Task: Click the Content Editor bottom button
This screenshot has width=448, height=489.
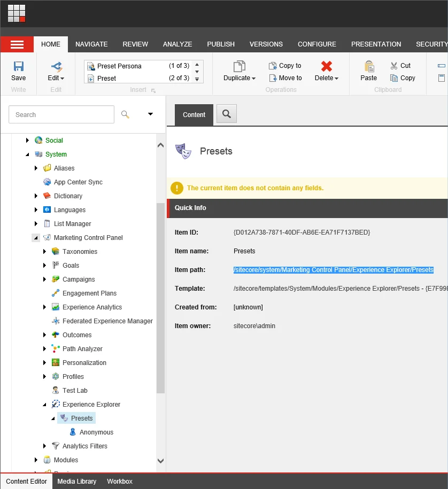Action: click(26, 481)
